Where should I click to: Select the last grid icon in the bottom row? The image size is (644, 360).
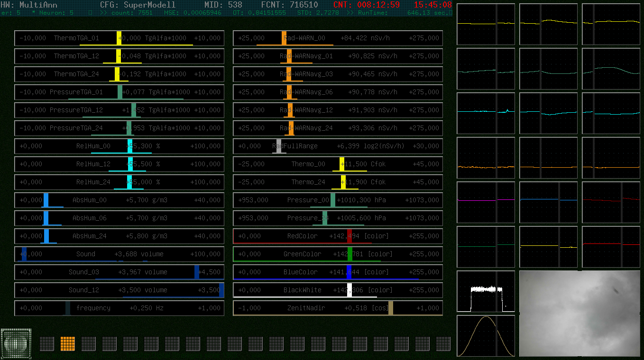(x=443, y=344)
